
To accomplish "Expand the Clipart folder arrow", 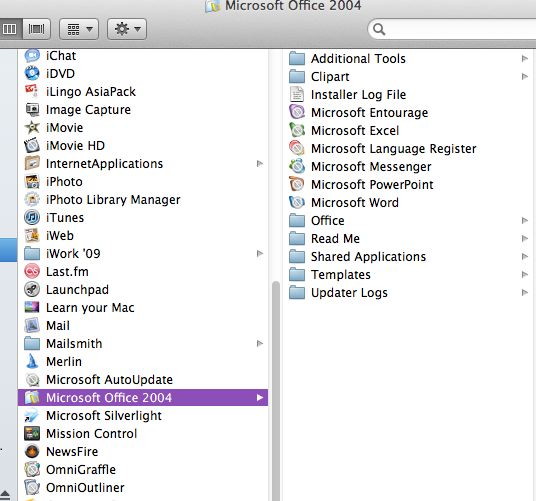I will [x=525, y=76].
